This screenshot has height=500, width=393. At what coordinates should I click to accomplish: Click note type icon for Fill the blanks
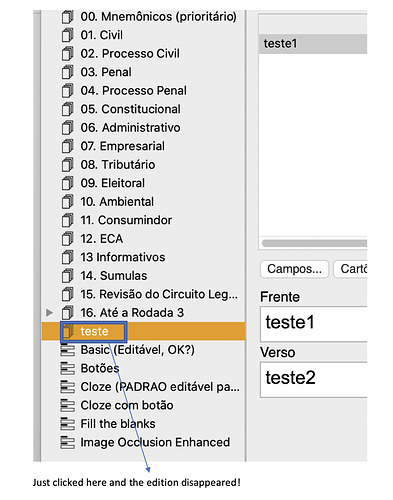coord(67,424)
